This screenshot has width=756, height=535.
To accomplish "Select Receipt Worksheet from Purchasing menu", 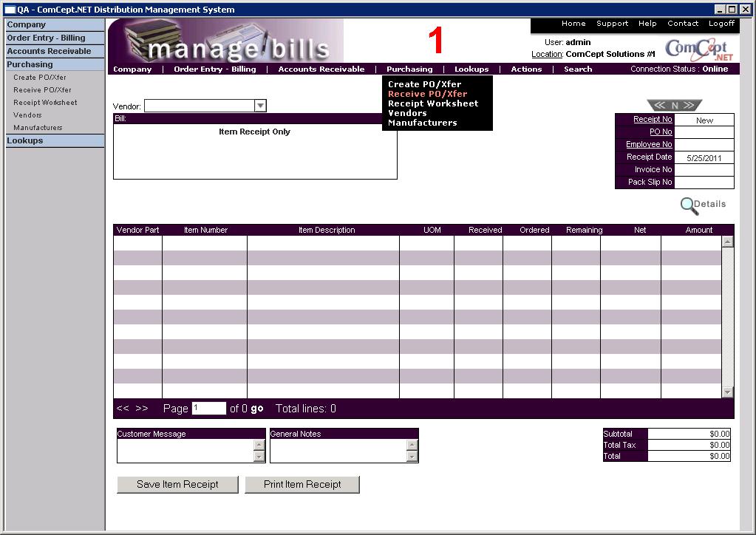I will point(433,103).
